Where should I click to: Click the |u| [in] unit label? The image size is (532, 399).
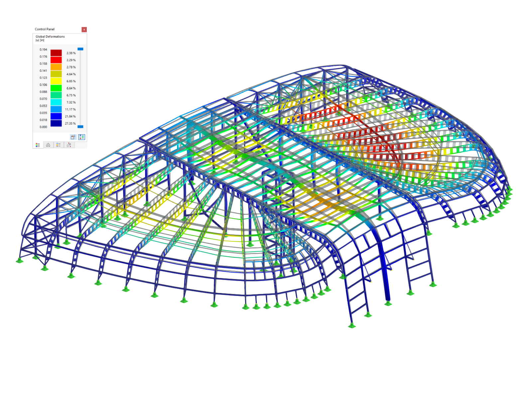40,40
